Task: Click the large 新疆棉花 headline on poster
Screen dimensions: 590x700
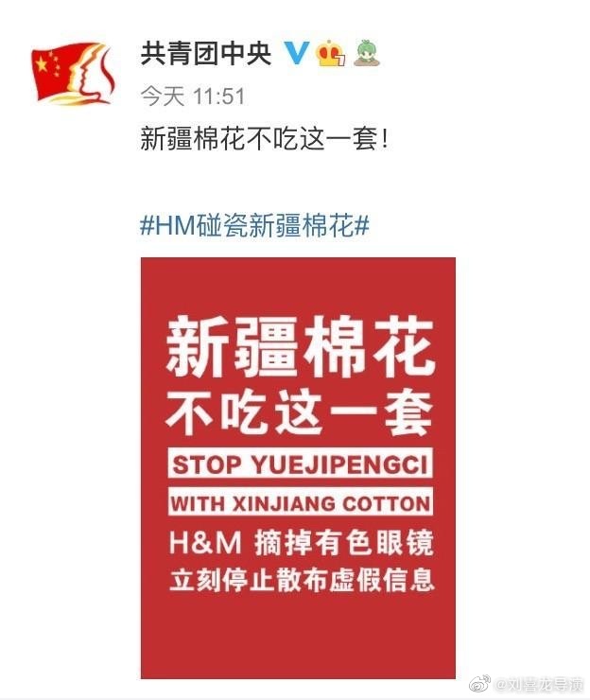Action: tap(300, 347)
